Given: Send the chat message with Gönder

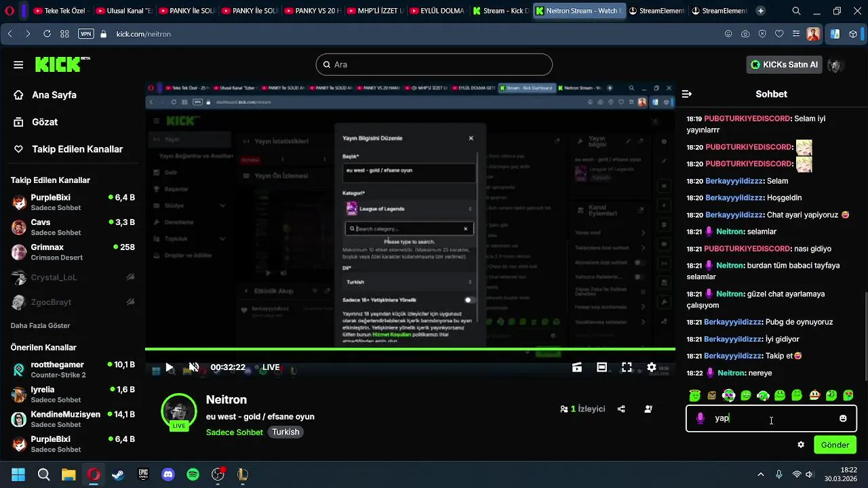Looking at the screenshot, I should [835, 445].
